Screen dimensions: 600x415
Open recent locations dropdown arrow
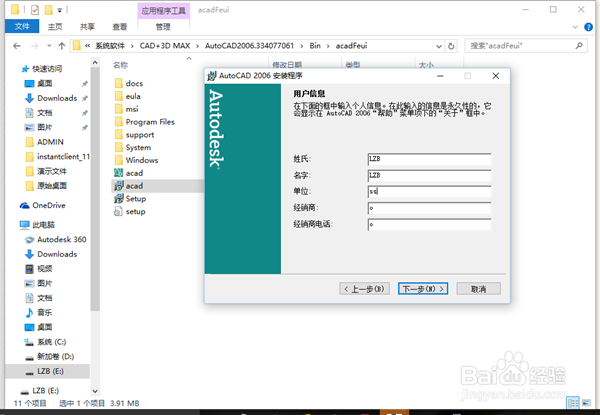[x=49, y=46]
